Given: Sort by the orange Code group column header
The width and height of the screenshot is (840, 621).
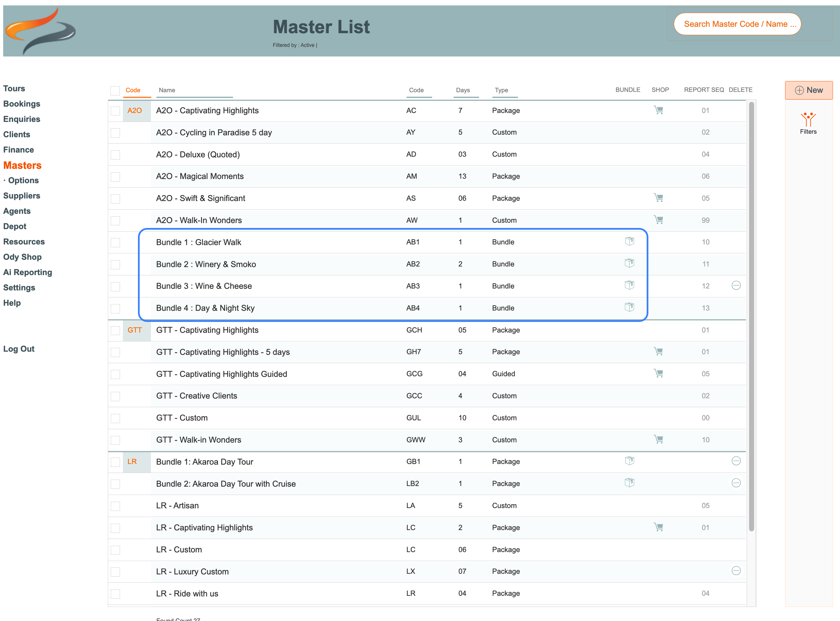Looking at the screenshot, I should (x=133, y=90).
